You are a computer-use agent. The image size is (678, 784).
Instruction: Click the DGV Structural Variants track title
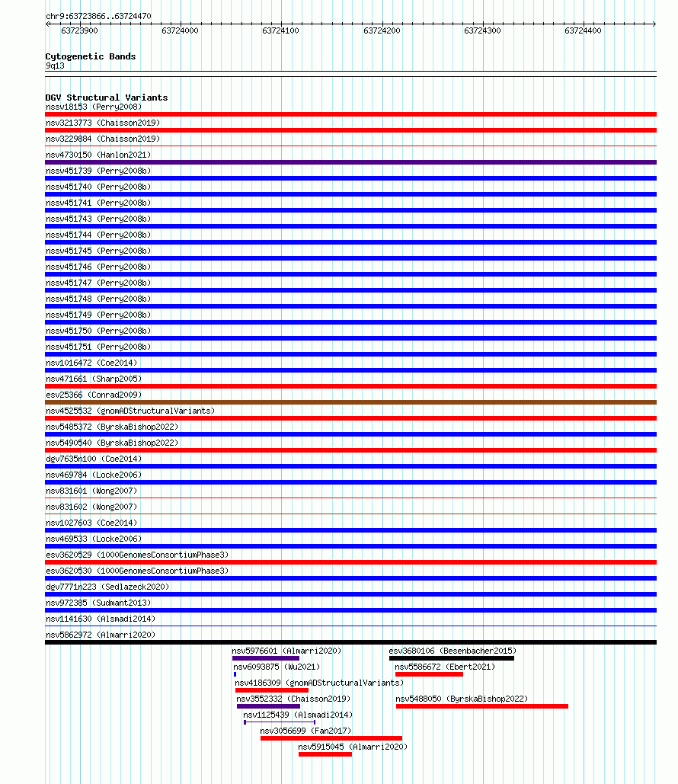point(107,98)
